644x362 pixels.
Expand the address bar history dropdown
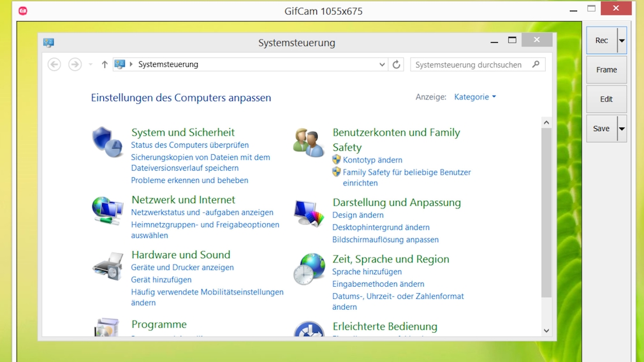click(382, 64)
